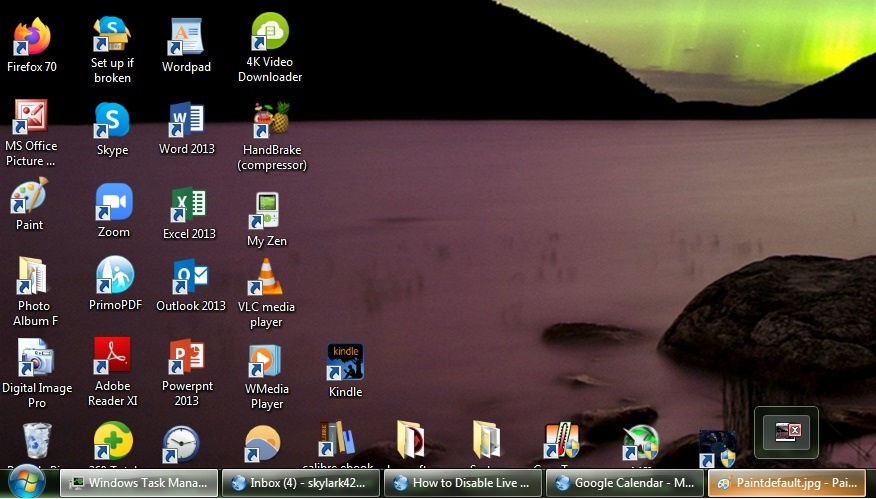Open Outlook 2013
The width and height of the screenshot is (876, 499).
tap(191, 285)
